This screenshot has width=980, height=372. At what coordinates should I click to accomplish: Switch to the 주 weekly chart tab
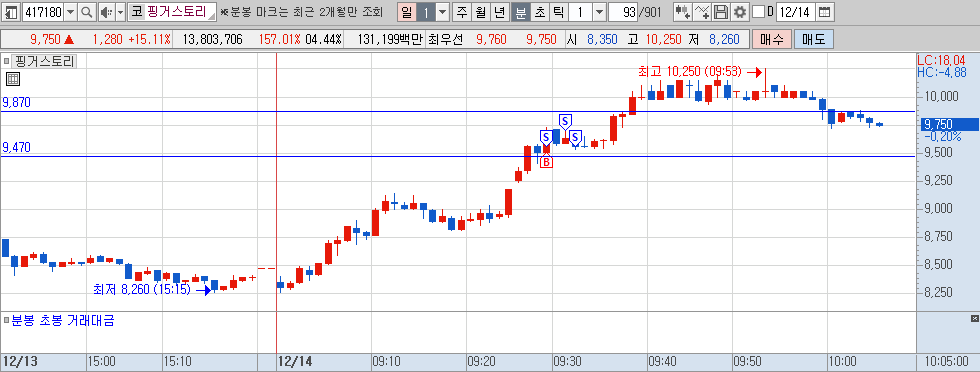click(x=462, y=11)
